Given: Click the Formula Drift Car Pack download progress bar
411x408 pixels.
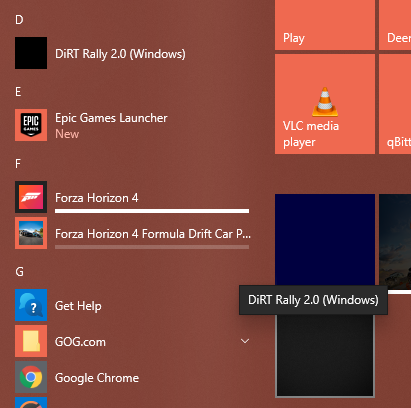Looking at the screenshot, I should pos(152,247).
